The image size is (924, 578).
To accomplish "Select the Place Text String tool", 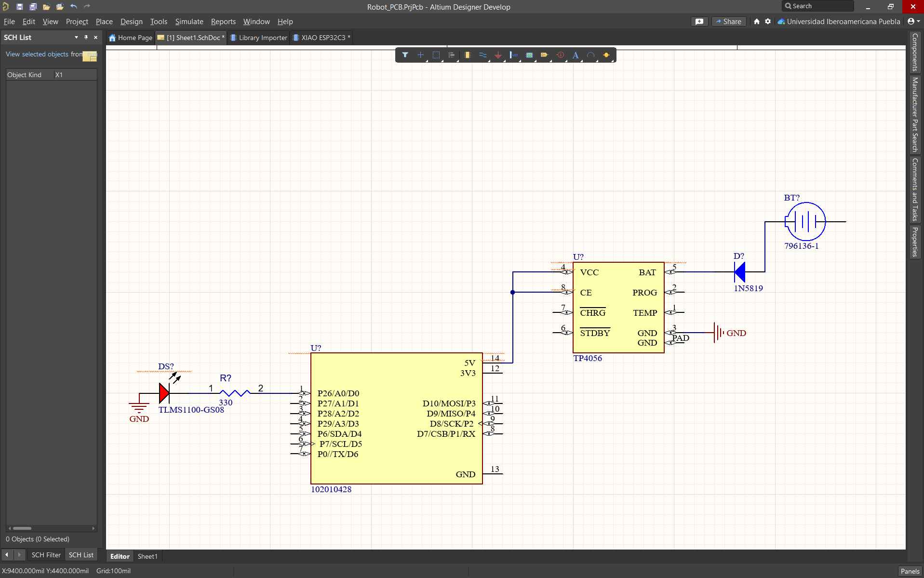I will point(576,55).
